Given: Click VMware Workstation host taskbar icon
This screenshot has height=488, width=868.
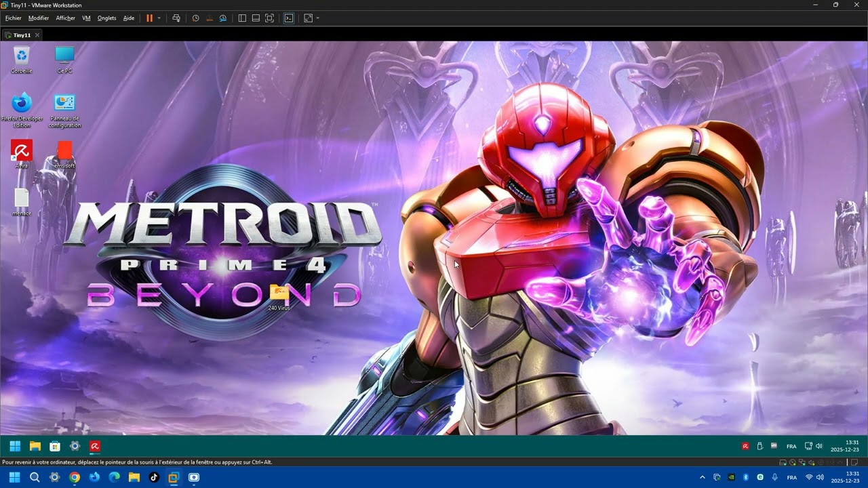Looking at the screenshot, I should pyautogui.click(x=174, y=477).
